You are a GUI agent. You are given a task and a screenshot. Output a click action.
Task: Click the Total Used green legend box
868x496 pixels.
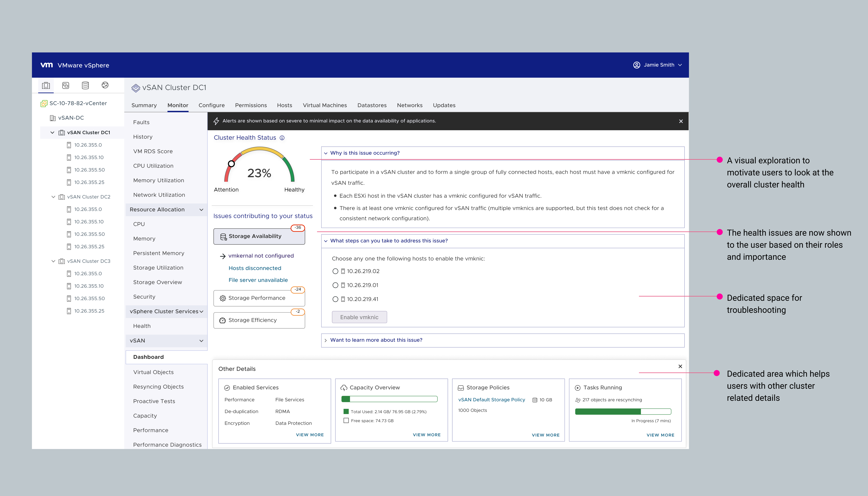coord(346,411)
